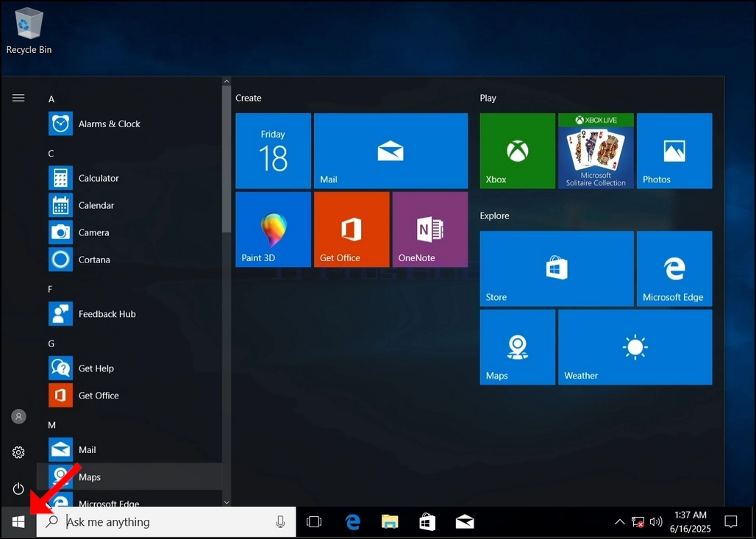Click the app list scroll up arrow

(x=227, y=82)
